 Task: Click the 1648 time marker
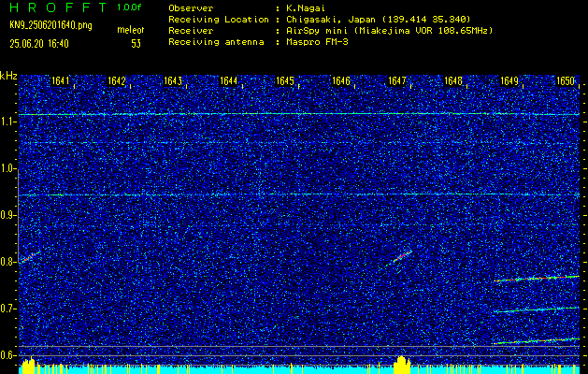tap(453, 80)
